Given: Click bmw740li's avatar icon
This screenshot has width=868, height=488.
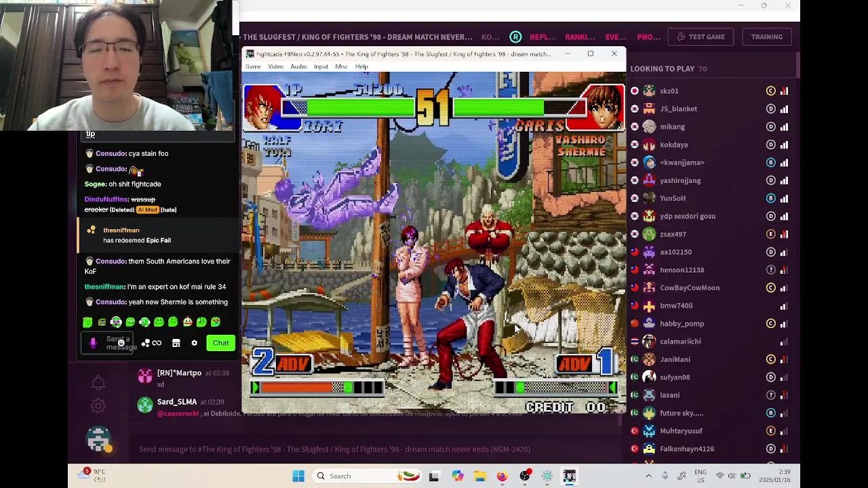Looking at the screenshot, I should pos(649,306).
